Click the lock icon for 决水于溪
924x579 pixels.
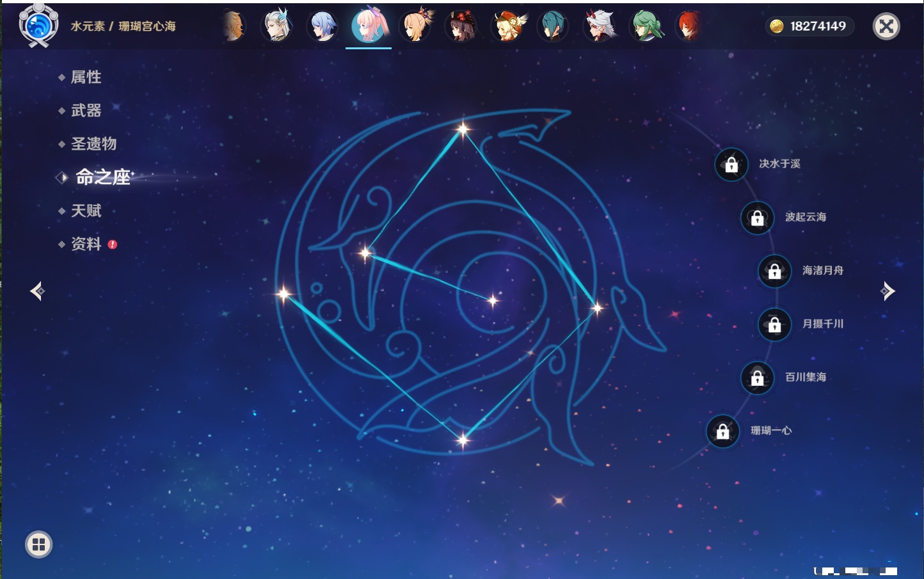pyautogui.click(x=731, y=164)
